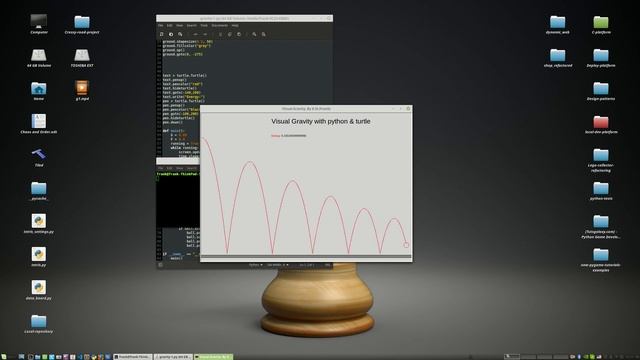Viewport: 640px width, 360px height.
Task: Switch to the Visual Gravity taskbar button
Action: pos(213,357)
